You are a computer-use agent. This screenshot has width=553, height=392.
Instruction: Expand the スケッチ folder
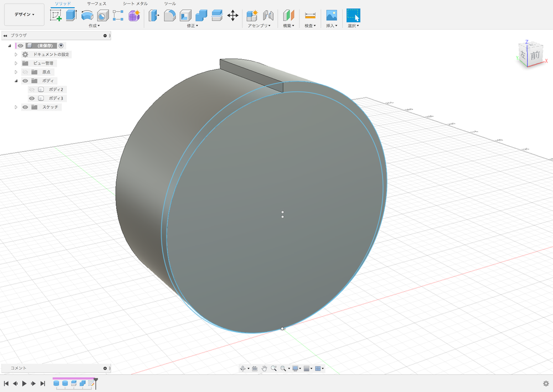click(16, 107)
